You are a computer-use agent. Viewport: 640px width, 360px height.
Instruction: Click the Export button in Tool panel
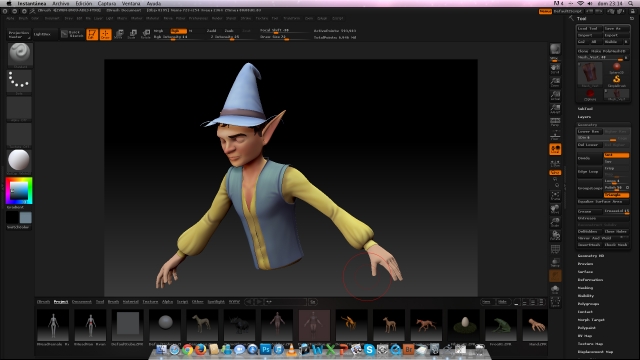click(616, 35)
